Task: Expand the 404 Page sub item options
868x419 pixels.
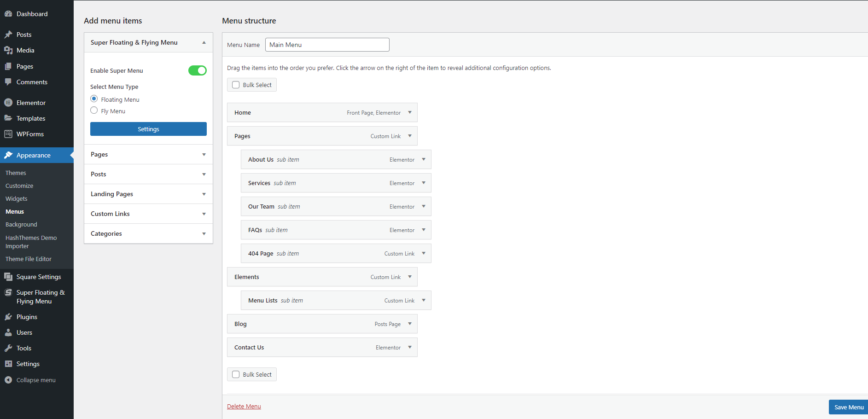Action: pos(424,253)
